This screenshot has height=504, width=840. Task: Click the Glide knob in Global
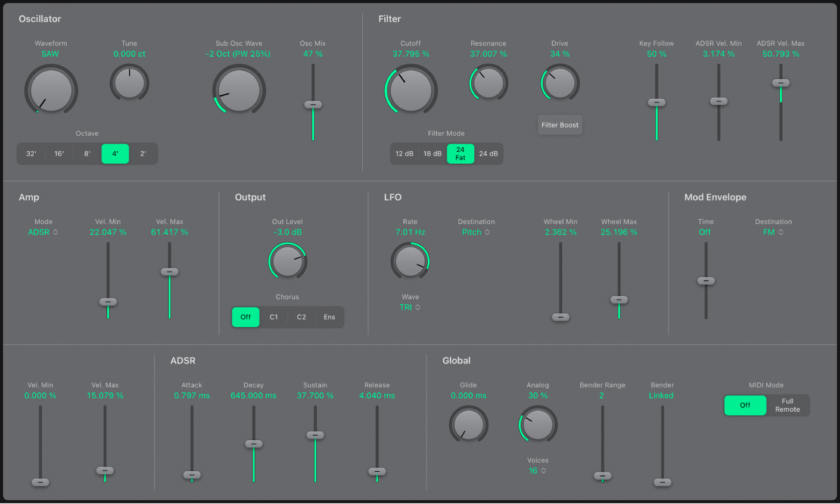pyautogui.click(x=468, y=425)
